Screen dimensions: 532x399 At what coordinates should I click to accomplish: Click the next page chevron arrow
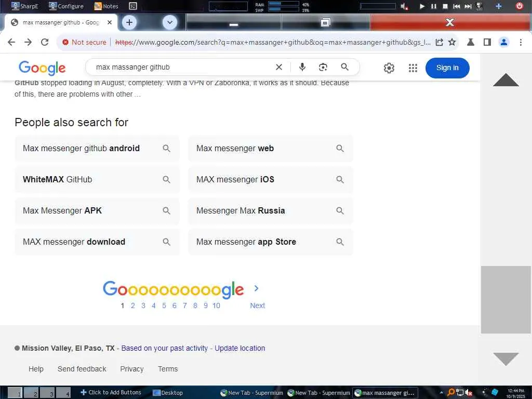tap(257, 288)
